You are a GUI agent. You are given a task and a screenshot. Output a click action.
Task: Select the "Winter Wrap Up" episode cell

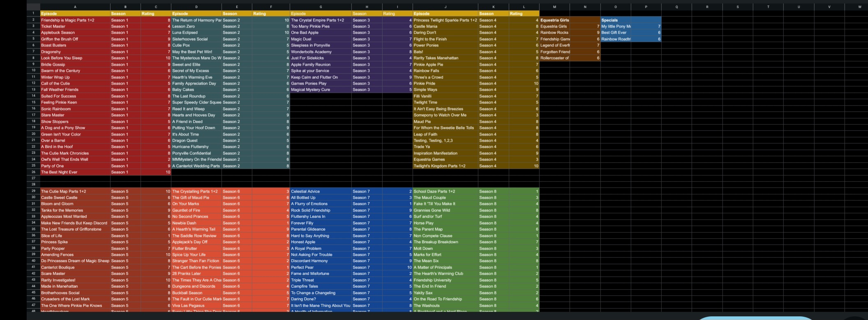click(x=75, y=77)
